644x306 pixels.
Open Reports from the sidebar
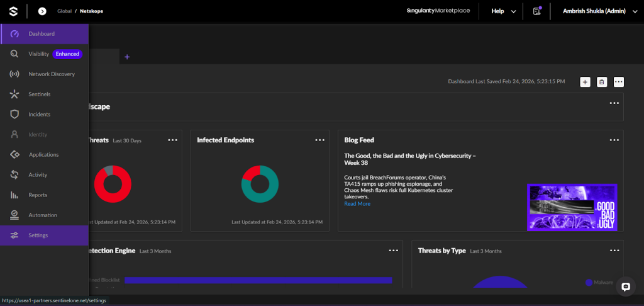coord(45,195)
